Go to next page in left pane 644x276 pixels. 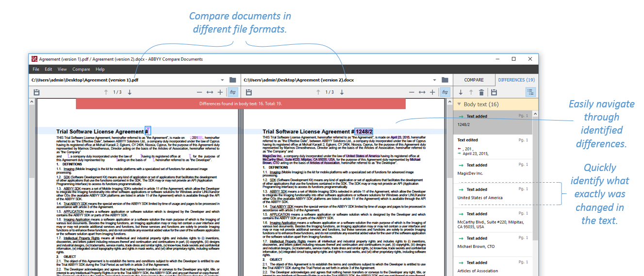pos(130,92)
